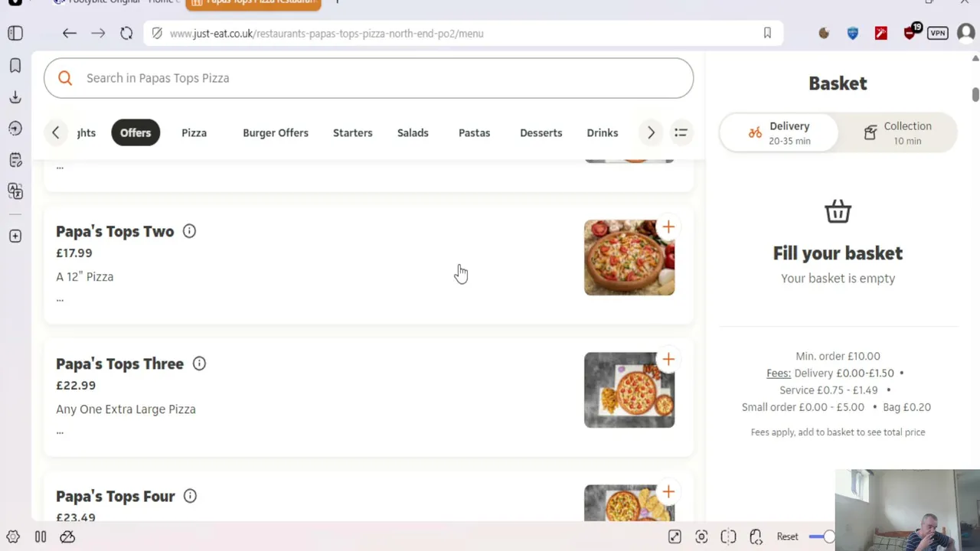Show info for Papa's Tops Two

tap(189, 231)
